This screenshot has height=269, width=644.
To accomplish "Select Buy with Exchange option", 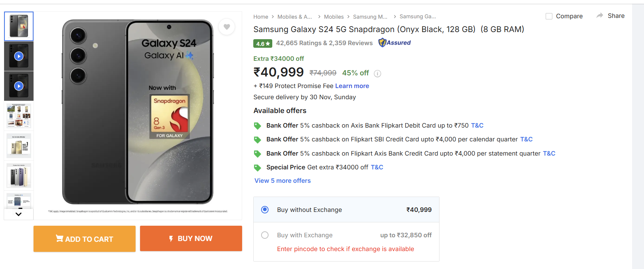I will point(265,235).
